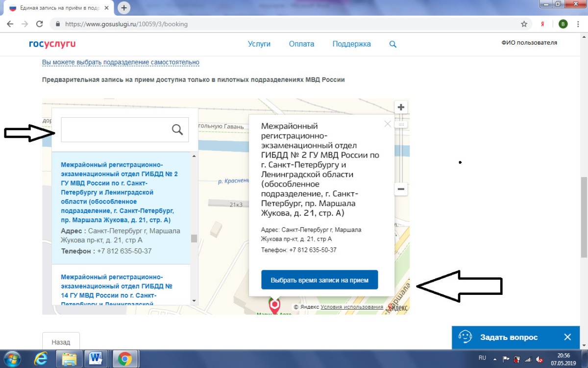Focus the department search input field
Image resolution: width=588 pixels, height=368 pixels.
(115, 130)
